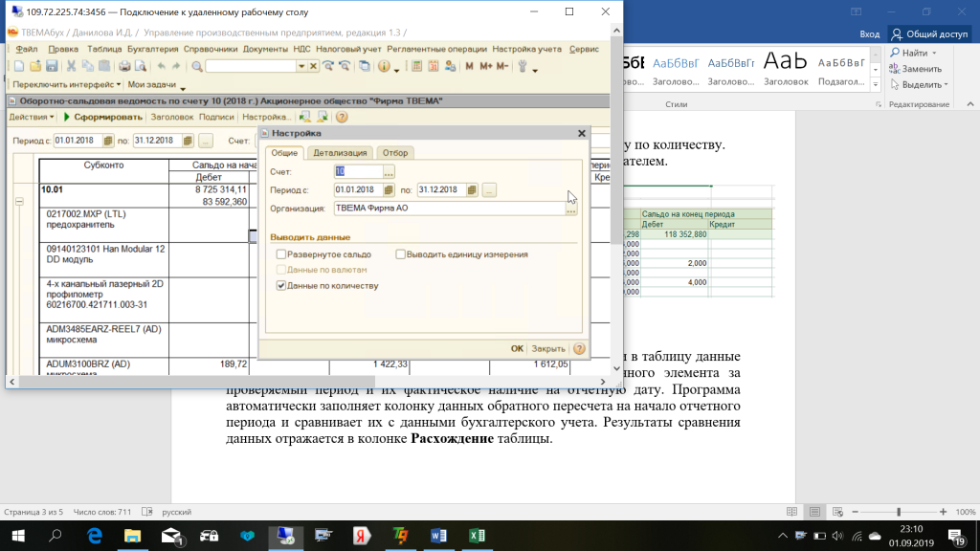Open Найти dropdown arrow in Word
This screenshot has height=551, width=980.
(x=934, y=54)
